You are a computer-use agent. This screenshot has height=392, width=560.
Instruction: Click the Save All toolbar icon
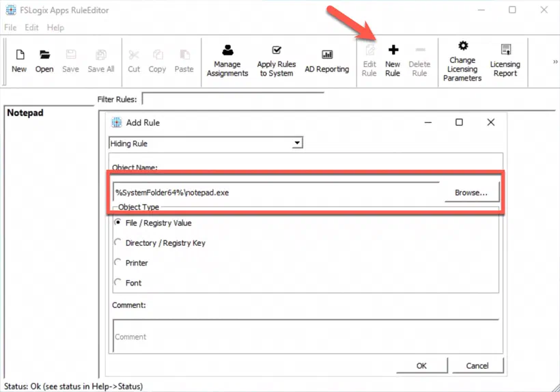101,55
